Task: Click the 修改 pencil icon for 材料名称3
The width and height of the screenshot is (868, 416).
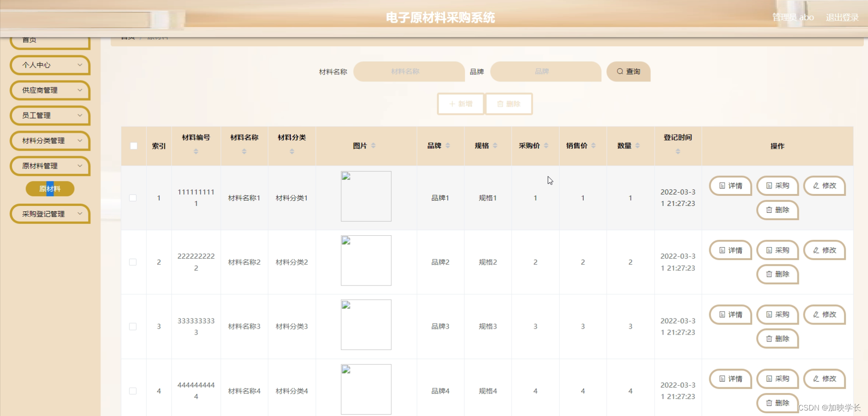Action: pos(815,315)
